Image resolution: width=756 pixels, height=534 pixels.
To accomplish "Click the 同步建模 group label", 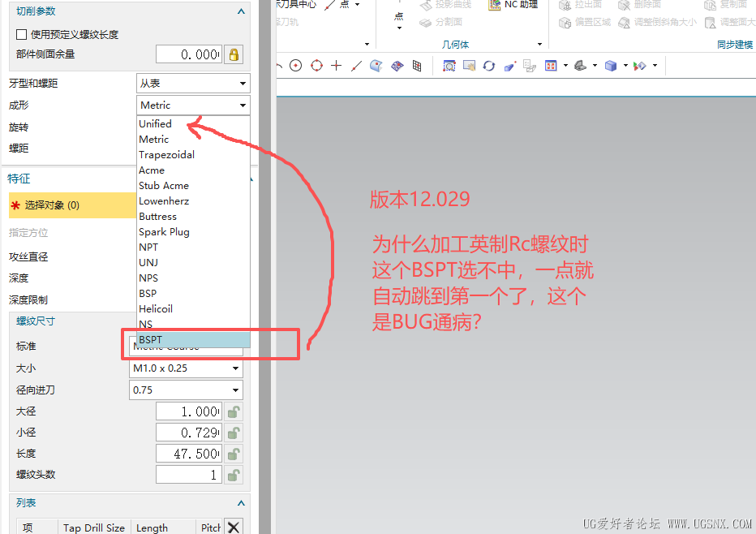I will [x=735, y=45].
